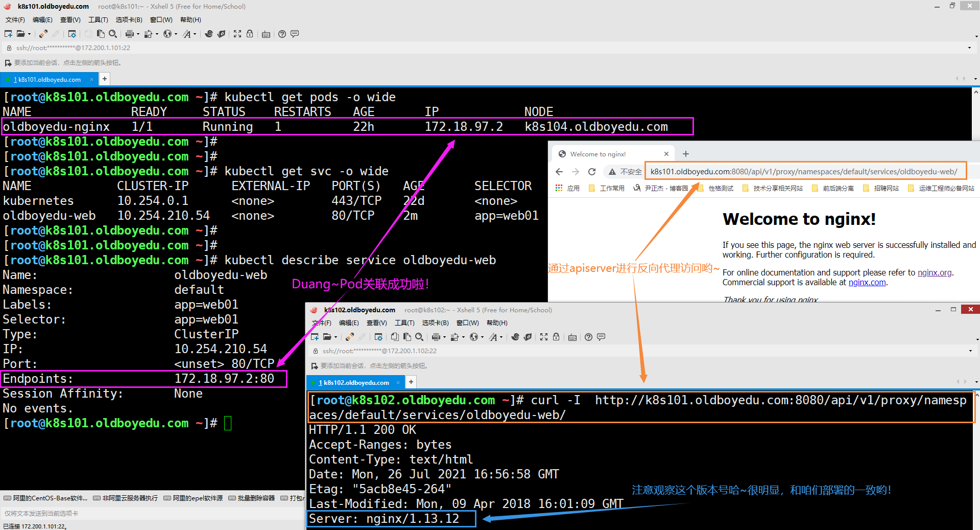Viewport: 980px width, 530px height.
Task: Click the browser URL address field
Action: click(x=804, y=172)
